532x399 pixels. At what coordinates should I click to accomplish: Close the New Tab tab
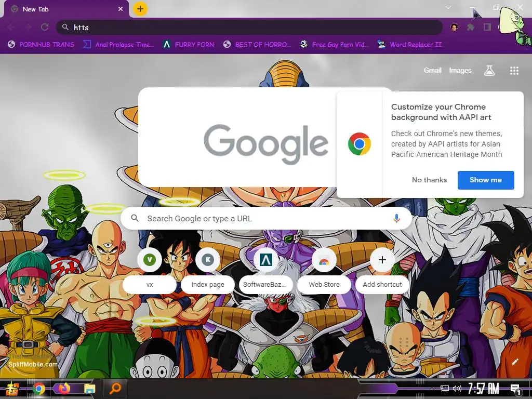click(x=121, y=9)
